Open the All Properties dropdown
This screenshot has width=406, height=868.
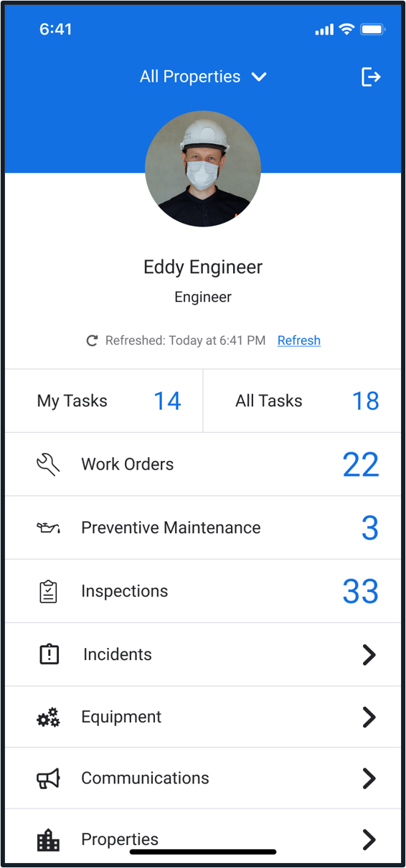point(203,77)
